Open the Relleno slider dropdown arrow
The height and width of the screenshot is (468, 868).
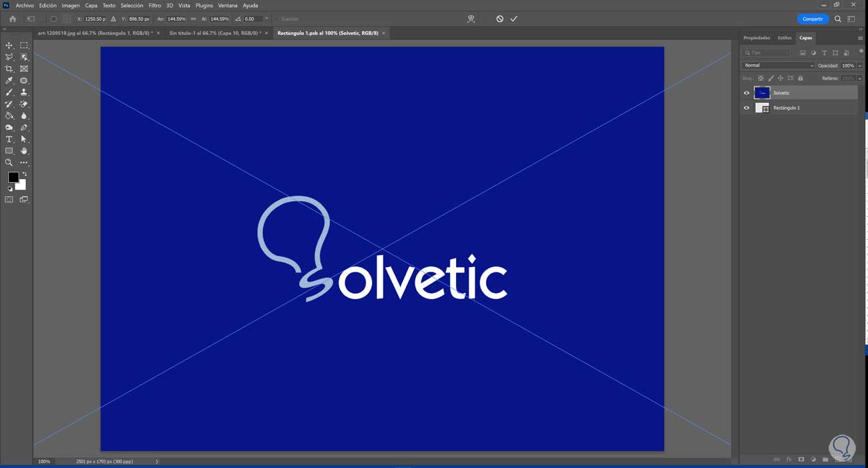point(860,78)
